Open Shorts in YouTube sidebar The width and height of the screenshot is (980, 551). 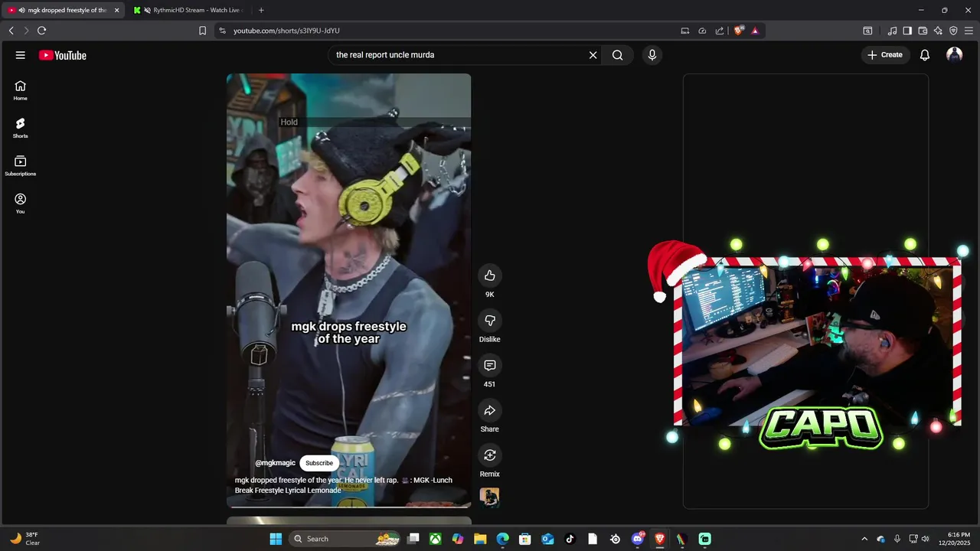21,128
